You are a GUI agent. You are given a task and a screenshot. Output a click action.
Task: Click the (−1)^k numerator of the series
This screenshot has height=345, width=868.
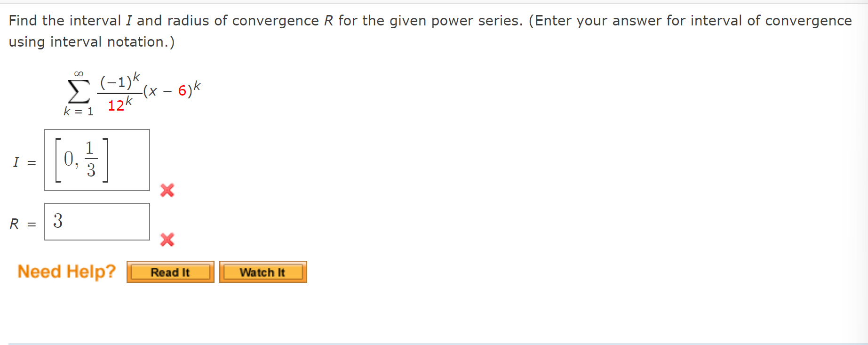119,81
